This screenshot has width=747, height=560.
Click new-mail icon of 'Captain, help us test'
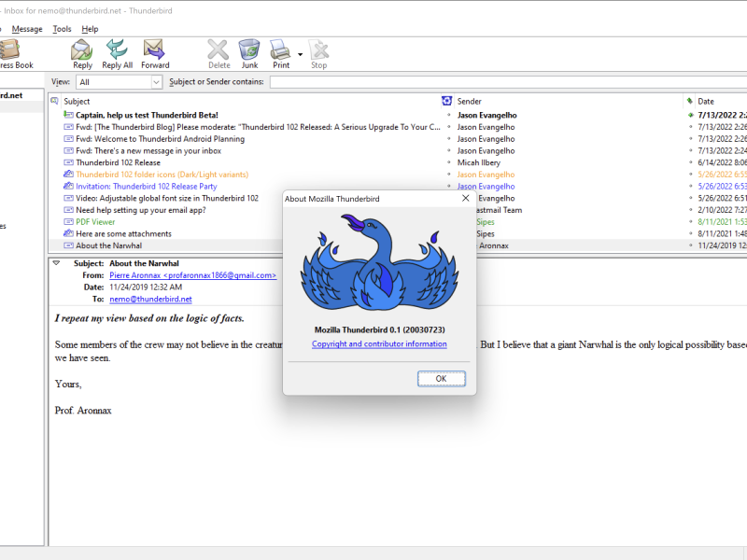[68, 114]
